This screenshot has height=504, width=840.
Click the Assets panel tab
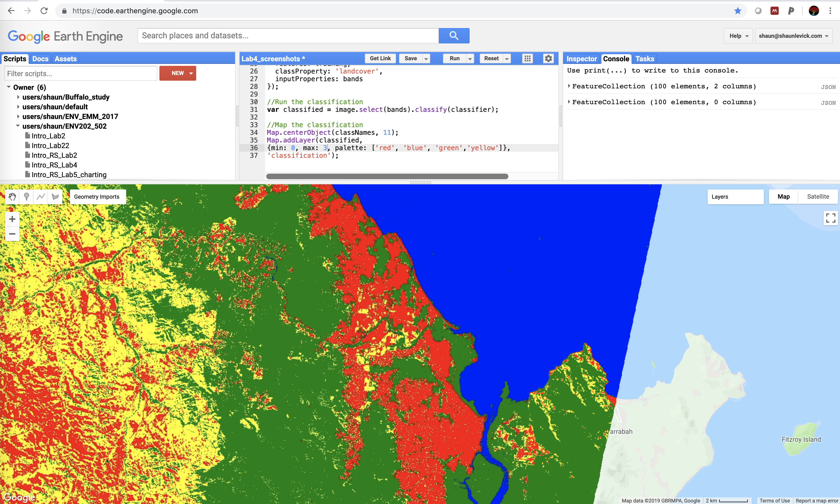(x=65, y=58)
